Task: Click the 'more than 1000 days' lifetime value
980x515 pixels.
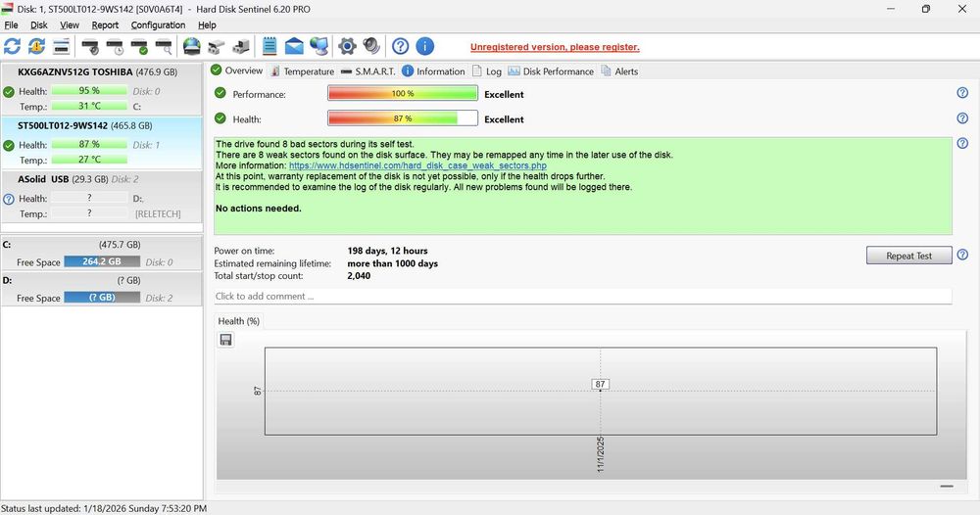Action: (x=393, y=263)
